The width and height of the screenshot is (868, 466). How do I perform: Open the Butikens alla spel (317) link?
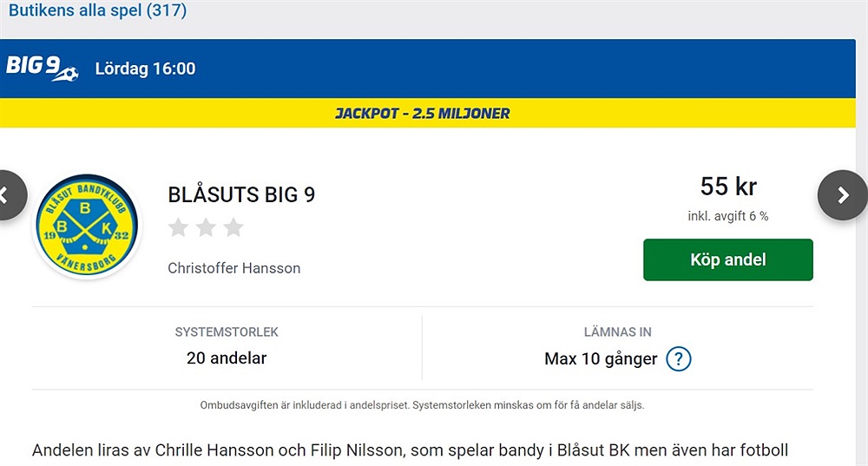click(97, 10)
